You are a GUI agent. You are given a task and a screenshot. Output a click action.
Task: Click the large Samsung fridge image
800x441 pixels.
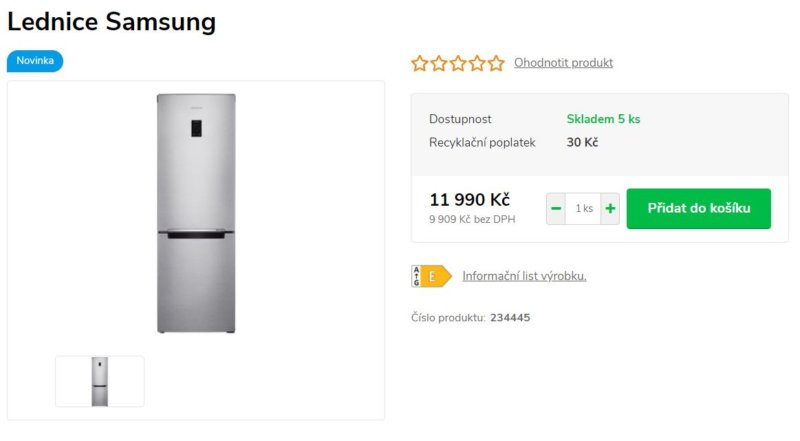pyautogui.click(x=196, y=213)
